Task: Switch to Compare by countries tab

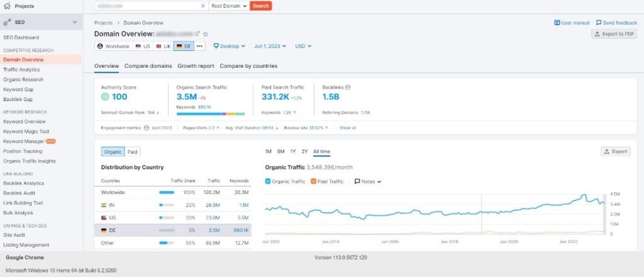Action: [248, 66]
